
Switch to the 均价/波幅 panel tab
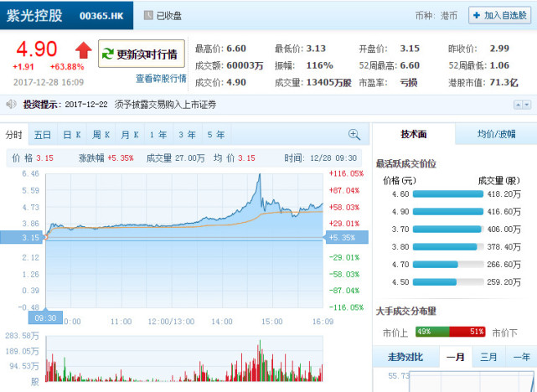click(496, 134)
